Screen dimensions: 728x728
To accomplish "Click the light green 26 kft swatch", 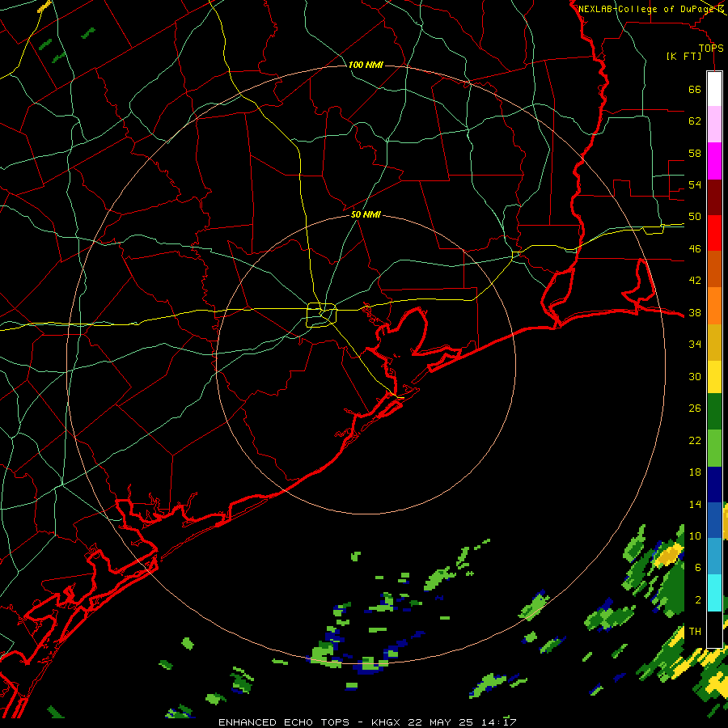I will pos(714,448).
